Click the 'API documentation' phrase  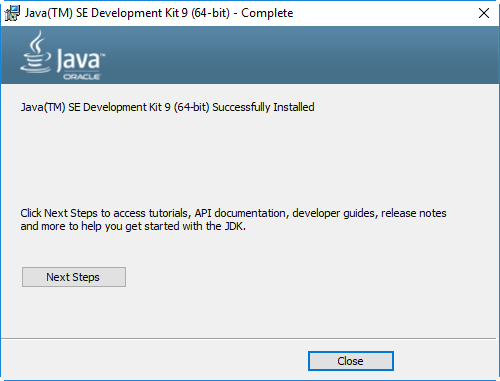(x=241, y=213)
